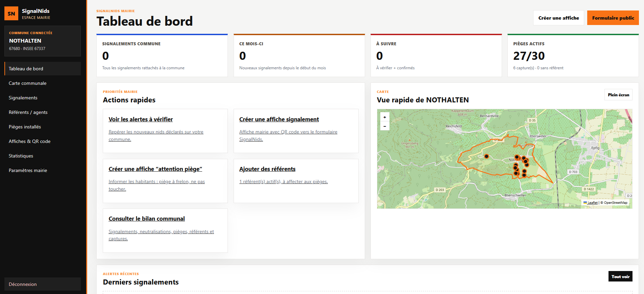Screen dimensions: 644x294
Task: Click the SignalNids brand name in sidebar
Action: coord(35,11)
